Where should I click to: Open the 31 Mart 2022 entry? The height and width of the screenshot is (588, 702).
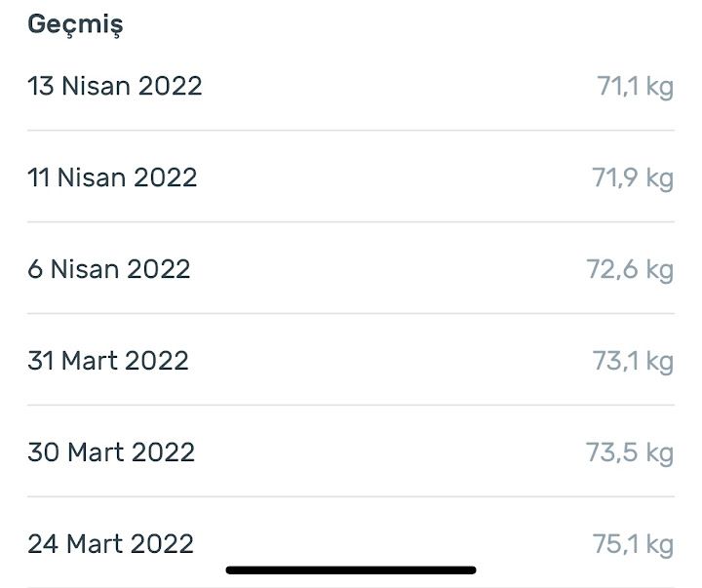pyautogui.click(x=351, y=360)
